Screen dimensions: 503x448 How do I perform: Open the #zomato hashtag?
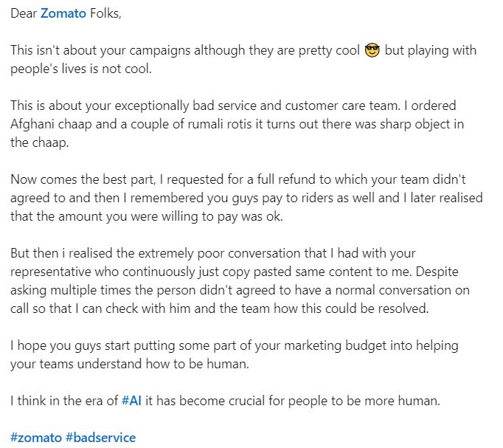(x=36, y=438)
